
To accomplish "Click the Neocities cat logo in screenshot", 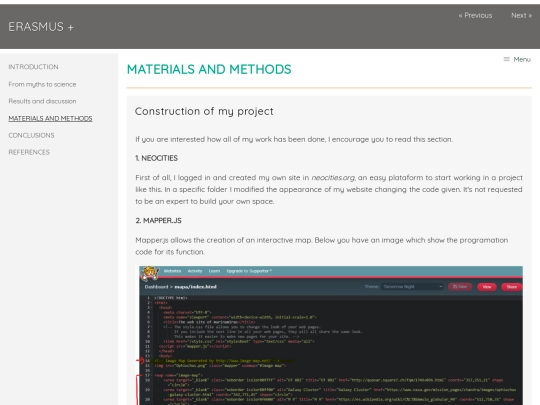I will [x=149, y=273].
